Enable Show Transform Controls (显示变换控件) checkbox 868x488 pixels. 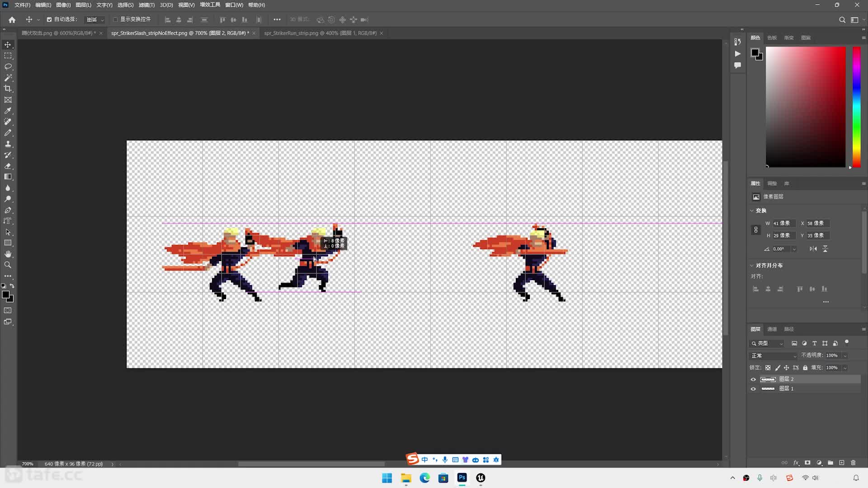(x=115, y=19)
